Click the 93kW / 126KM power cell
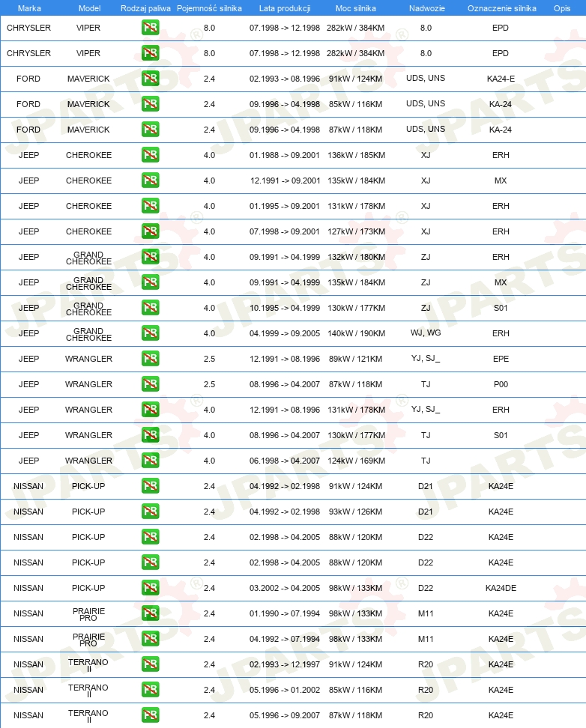586x728 pixels. point(355,512)
